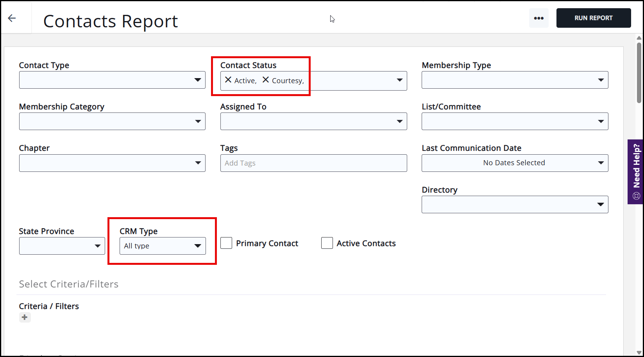Image resolution: width=644 pixels, height=357 pixels.
Task: Open the Need Help? side tab
Action: pos(636,171)
